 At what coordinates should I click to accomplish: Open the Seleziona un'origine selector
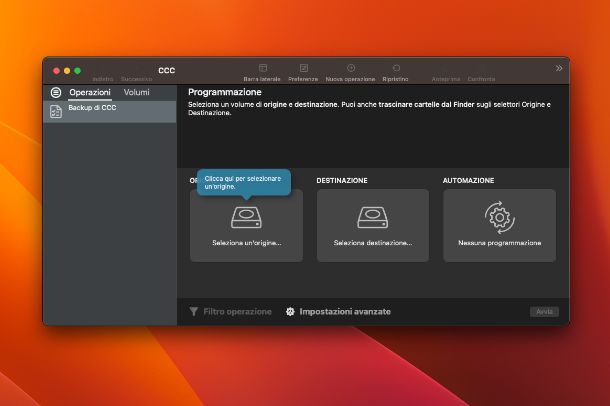click(x=246, y=226)
